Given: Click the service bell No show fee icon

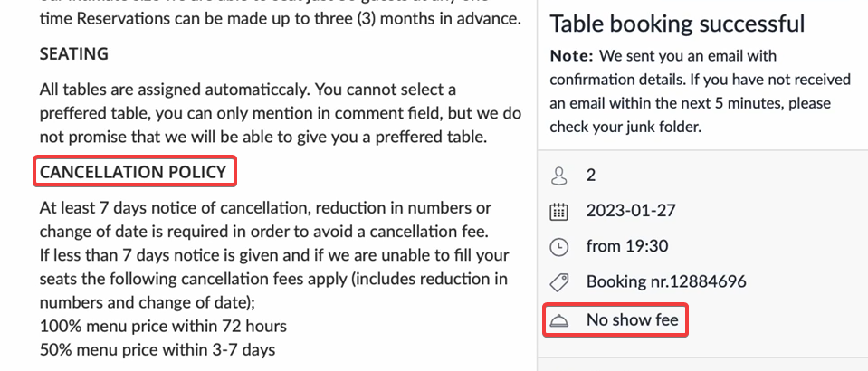Looking at the screenshot, I should (559, 320).
